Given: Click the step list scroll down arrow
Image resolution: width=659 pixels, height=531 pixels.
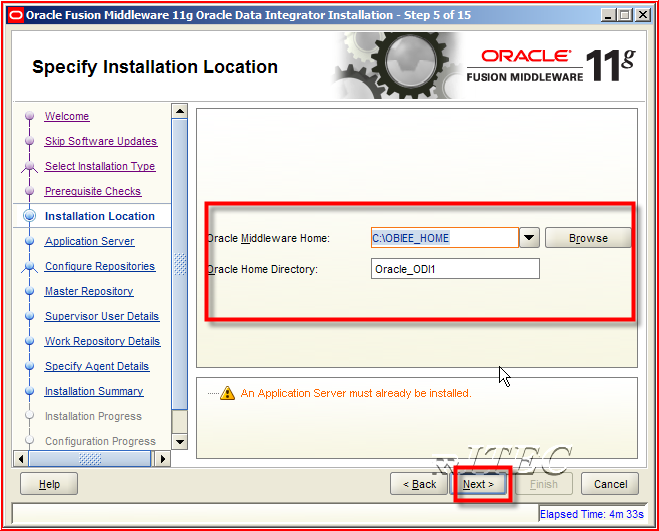Looking at the screenshot, I should (180, 441).
